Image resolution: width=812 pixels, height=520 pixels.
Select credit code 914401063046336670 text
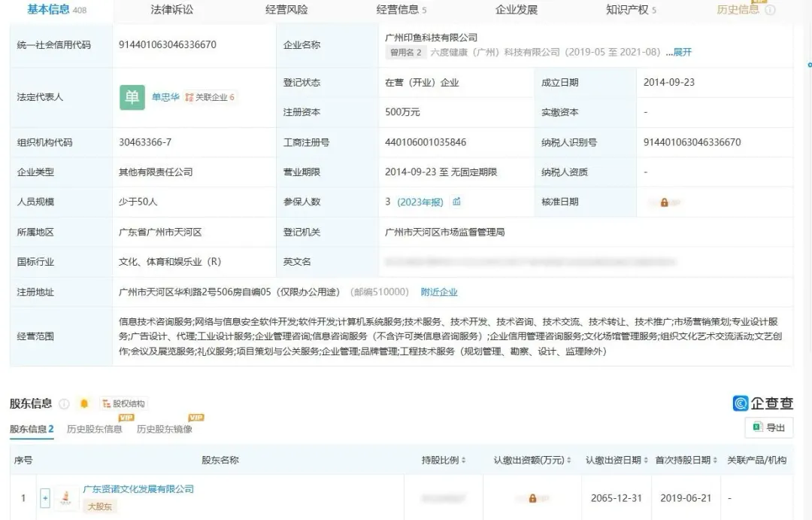(x=168, y=44)
